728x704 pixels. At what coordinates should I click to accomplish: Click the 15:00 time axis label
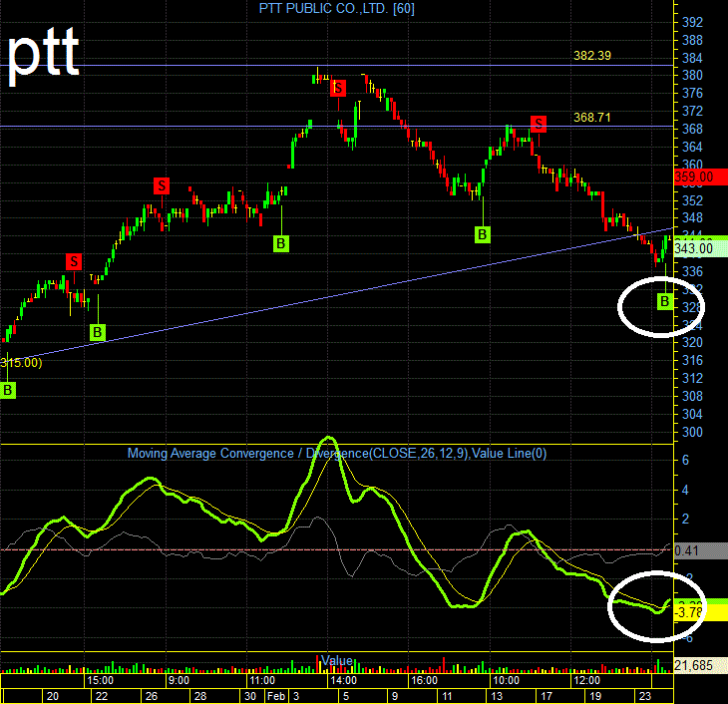101,681
